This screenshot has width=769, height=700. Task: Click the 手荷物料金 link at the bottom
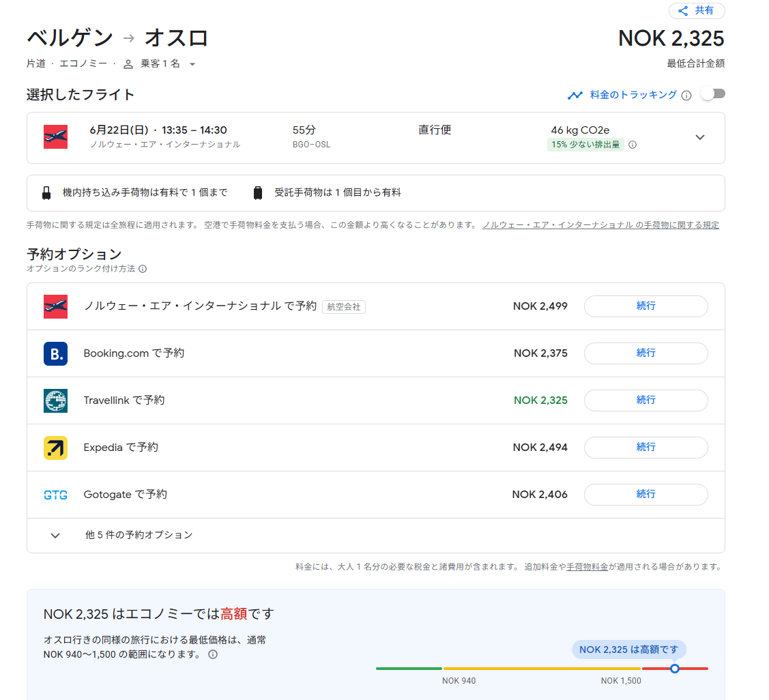tap(588, 567)
